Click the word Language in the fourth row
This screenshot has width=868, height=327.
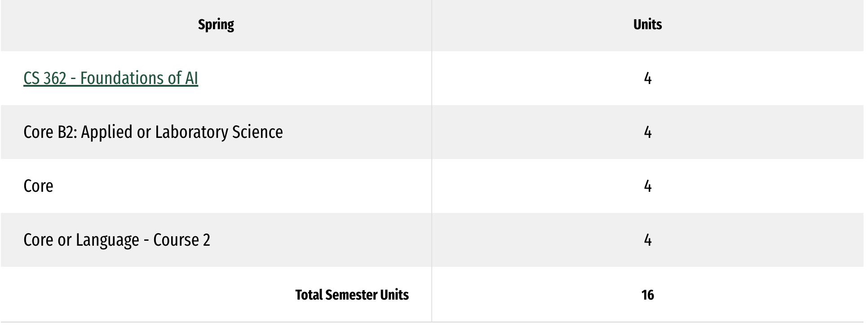click(107, 240)
